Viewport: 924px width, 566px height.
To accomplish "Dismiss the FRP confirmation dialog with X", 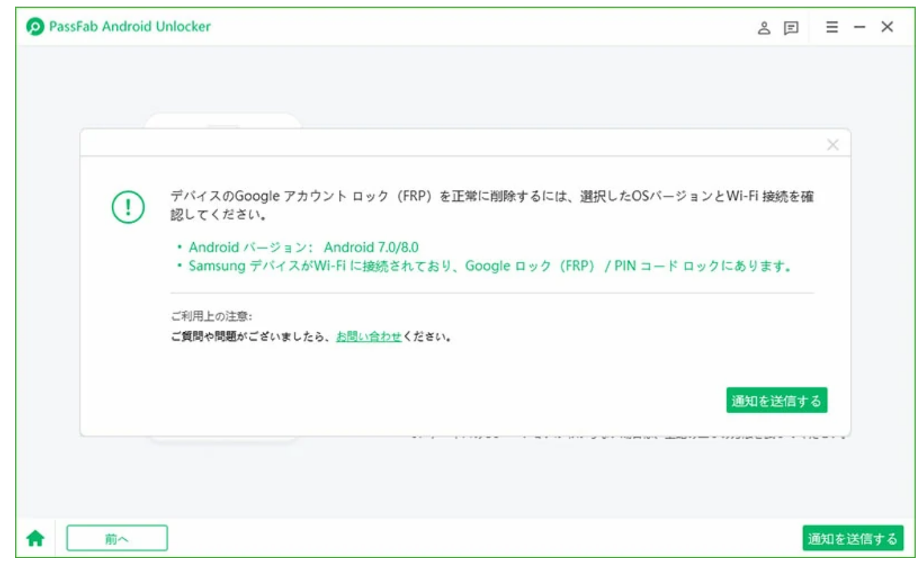I will coord(833,145).
